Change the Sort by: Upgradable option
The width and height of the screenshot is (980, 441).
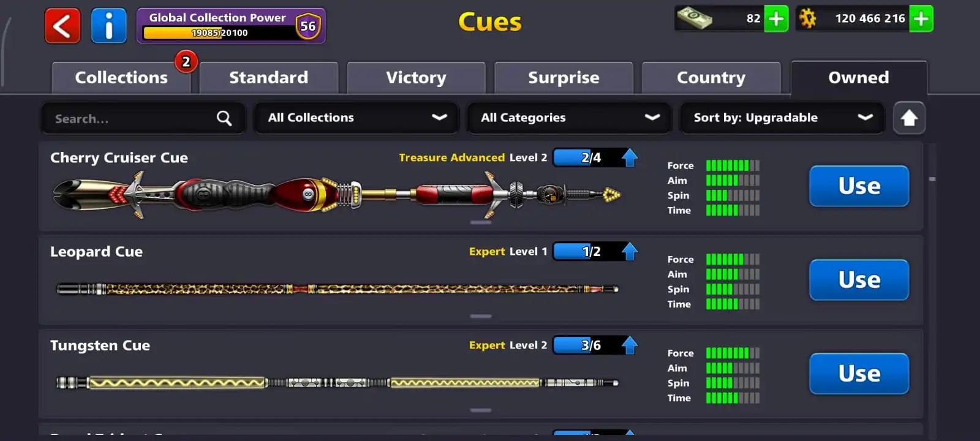782,118
